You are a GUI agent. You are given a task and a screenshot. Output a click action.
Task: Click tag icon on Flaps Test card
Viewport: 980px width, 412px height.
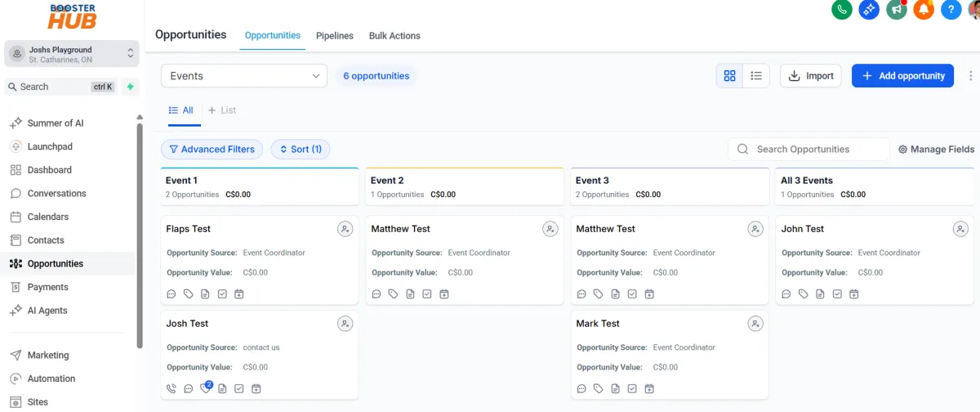[x=188, y=294]
